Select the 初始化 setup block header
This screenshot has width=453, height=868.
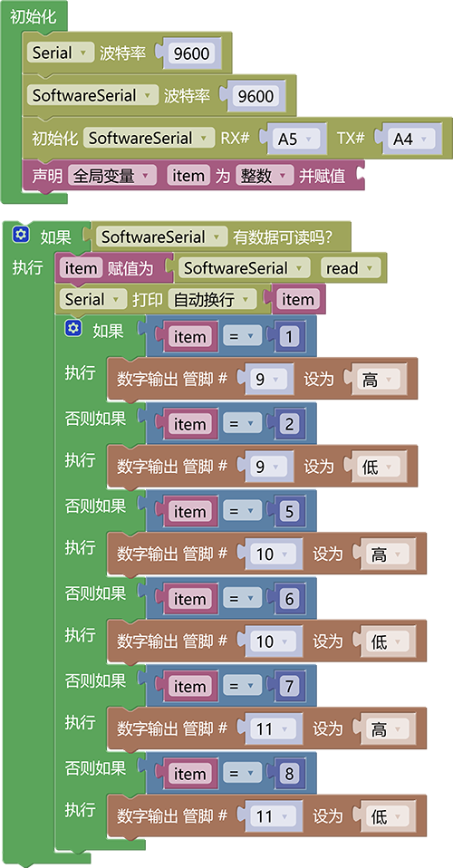34,17
